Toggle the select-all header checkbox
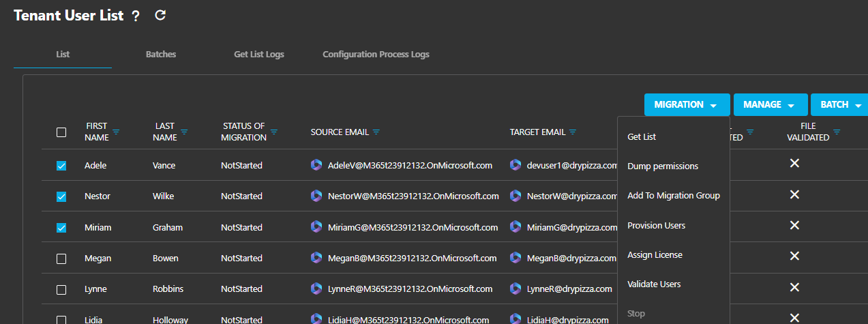868x324 pixels. click(61, 132)
